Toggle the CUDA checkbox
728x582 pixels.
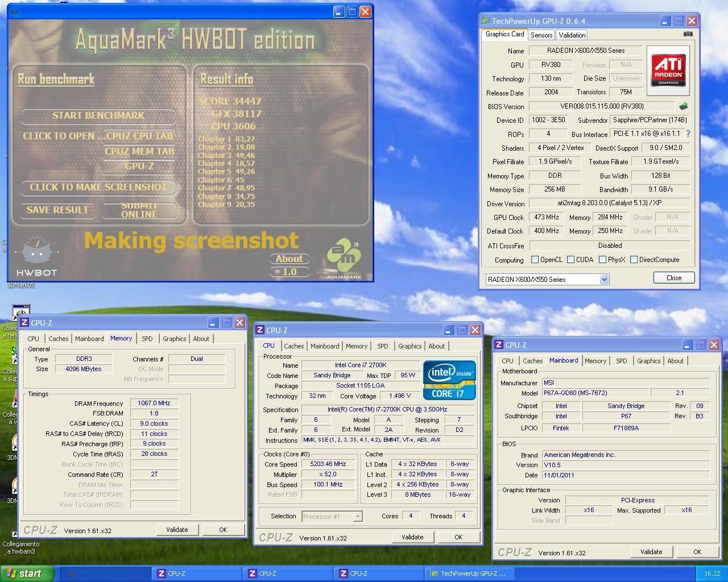click(570, 260)
